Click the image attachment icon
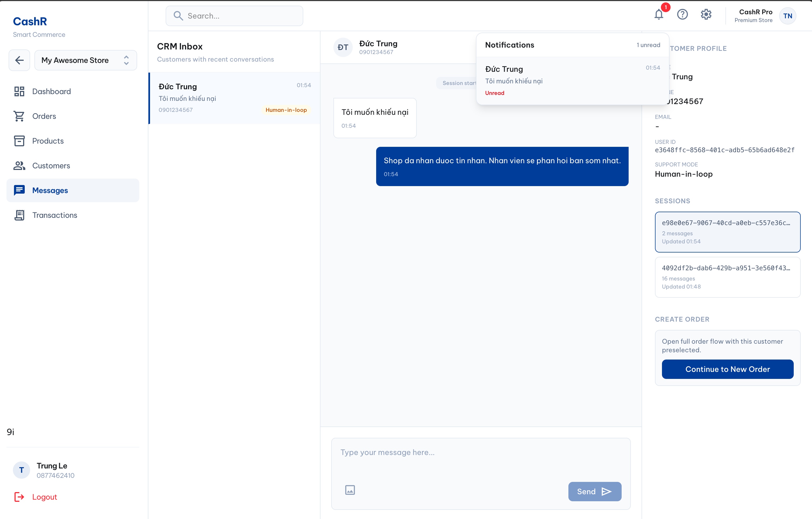The height and width of the screenshot is (519, 812). [x=350, y=490]
